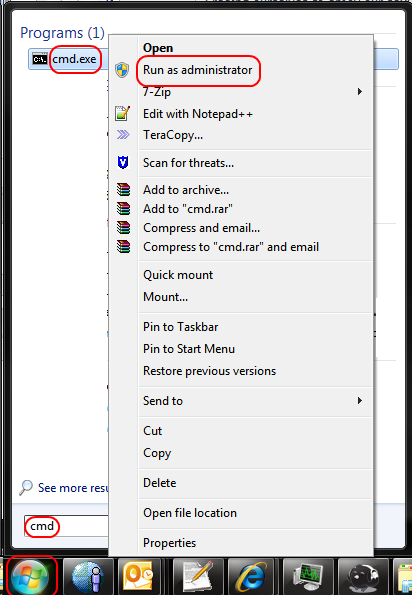Click the TeraCopy arrows icon
Image resolution: width=412 pixels, height=595 pixels.
click(x=123, y=135)
